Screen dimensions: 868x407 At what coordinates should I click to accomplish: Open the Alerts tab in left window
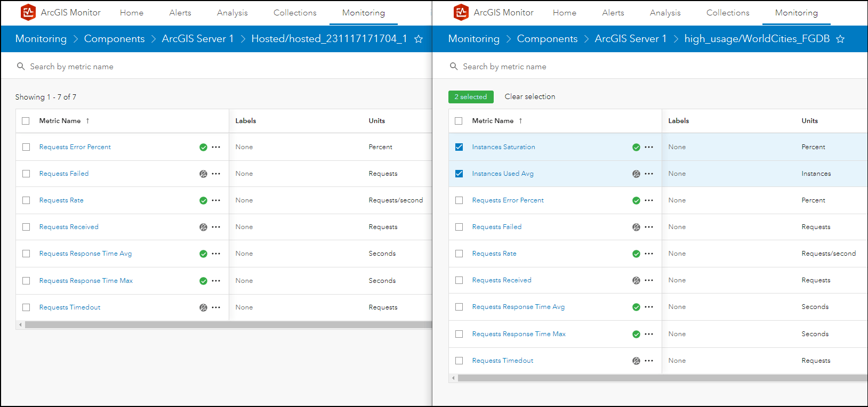(180, 13)
